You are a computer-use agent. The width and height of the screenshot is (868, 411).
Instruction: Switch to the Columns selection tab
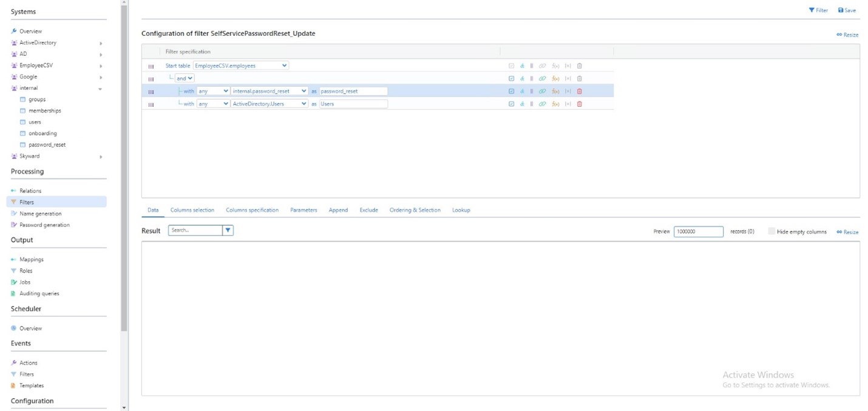[192, 210]
